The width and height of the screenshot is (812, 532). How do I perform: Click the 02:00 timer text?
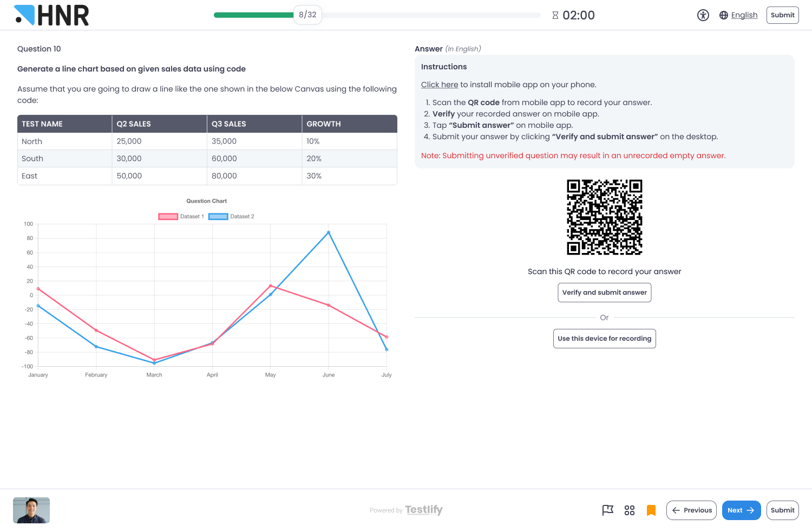click(x=579, y=15)
